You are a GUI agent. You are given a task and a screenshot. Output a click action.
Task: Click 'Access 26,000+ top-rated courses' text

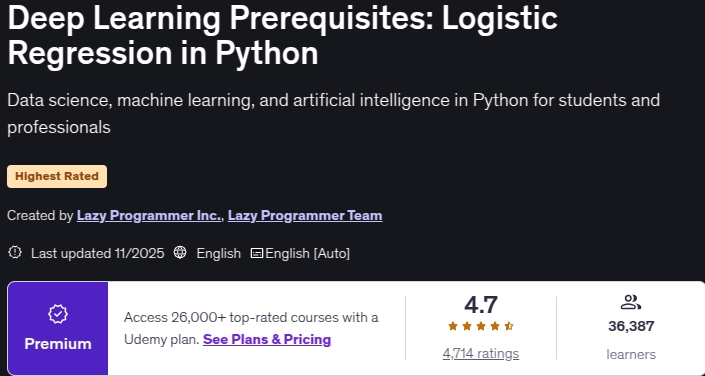[x=251, y=318]
